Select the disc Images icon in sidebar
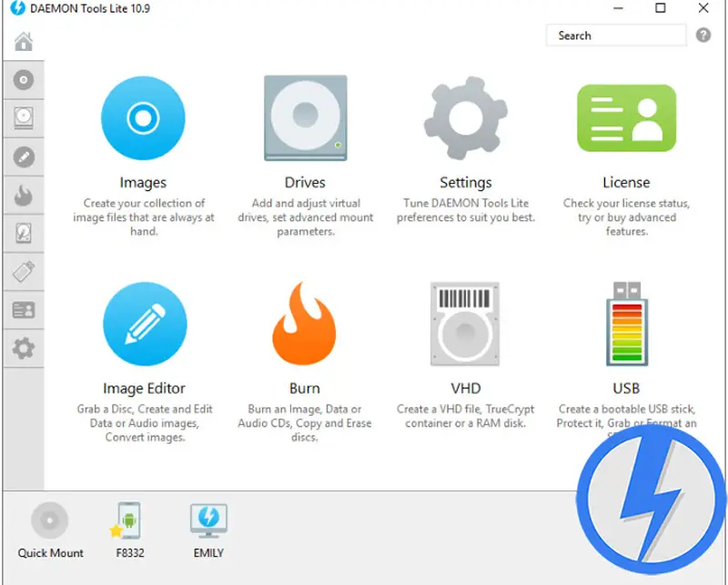The image size is (728, 585). [x=24, y=80]
